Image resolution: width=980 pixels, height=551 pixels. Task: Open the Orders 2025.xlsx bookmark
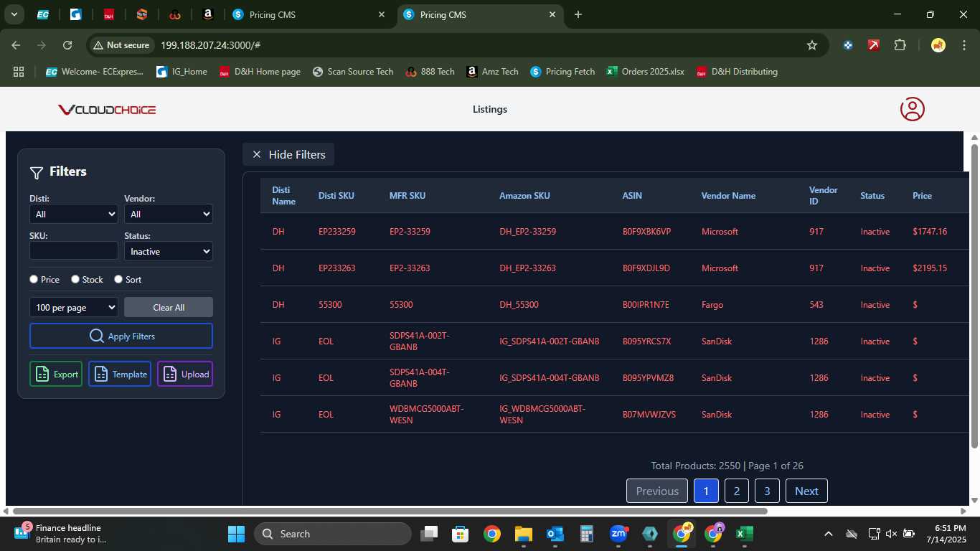tap(646, 72)
